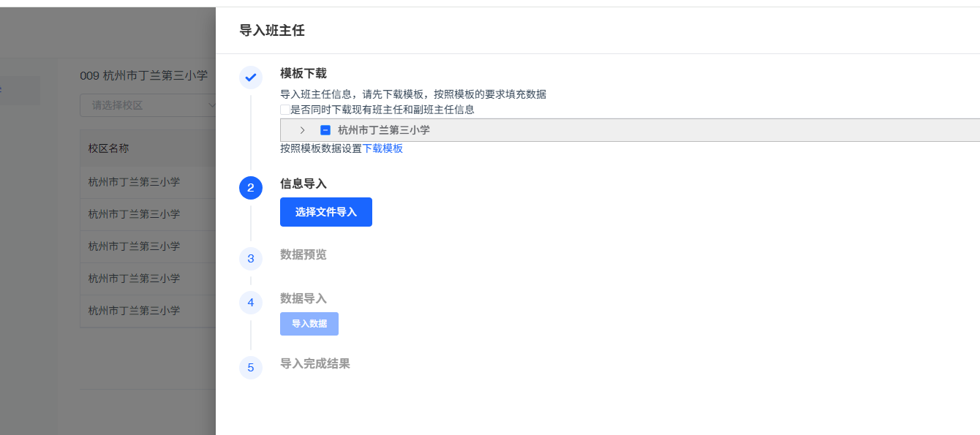Toggle the 杭州市丁兰第三小学 tree node checkbox
The image size is (980, 435).
325,130
